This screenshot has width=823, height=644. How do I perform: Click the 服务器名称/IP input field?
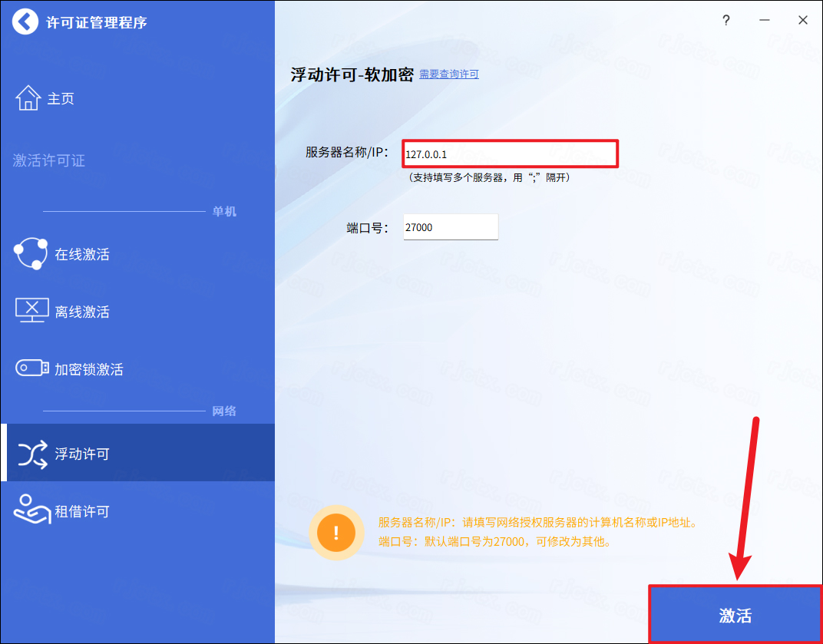510,154
